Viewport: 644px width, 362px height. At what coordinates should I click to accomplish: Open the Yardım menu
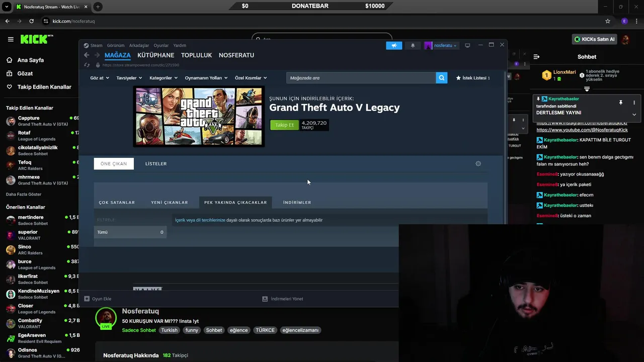[180, 45]
